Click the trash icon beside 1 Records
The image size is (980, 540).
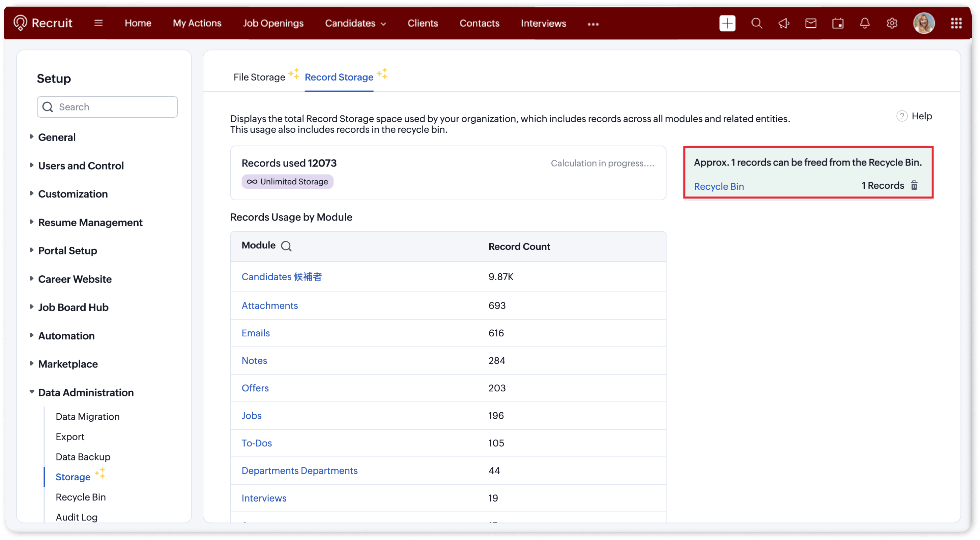(x=914, y=185)
